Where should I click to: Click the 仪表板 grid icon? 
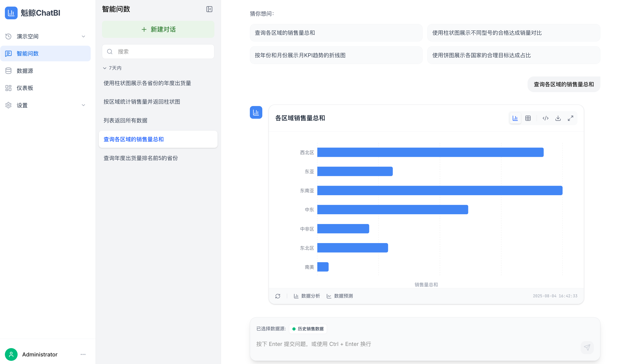pyautogui.click(x=9, y=88)
